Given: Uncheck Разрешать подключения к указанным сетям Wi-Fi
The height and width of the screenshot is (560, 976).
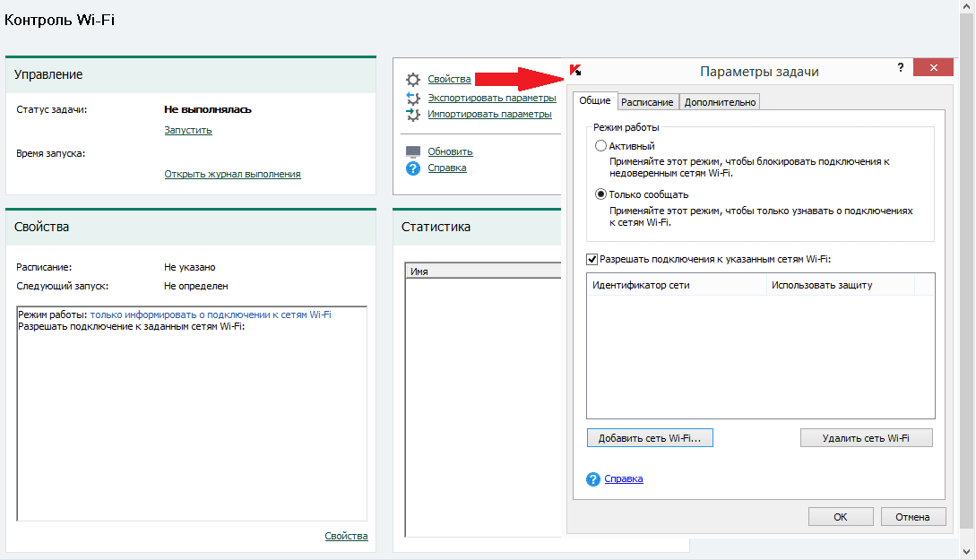Looking at the screenshot, I should pyautogui.click(x=592, y=259).
